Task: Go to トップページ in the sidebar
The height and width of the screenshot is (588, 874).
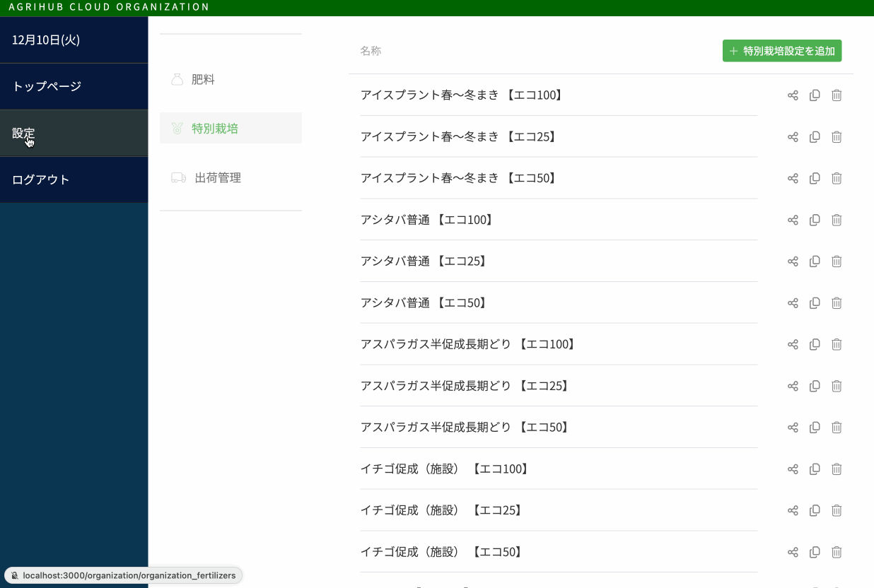Action: (x=74, y=86)
